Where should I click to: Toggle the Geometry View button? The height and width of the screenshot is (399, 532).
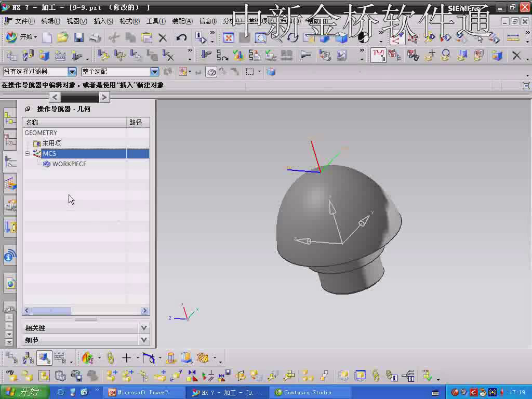[x=44, y=358]
